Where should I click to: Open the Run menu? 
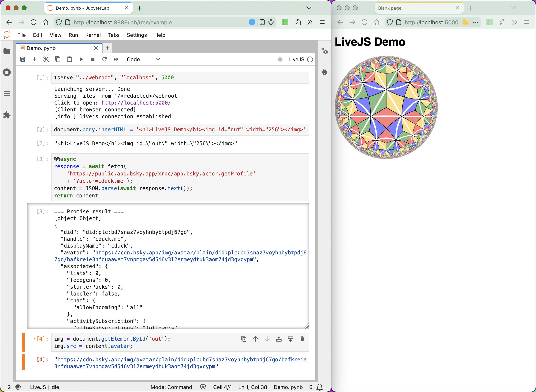(x=73, y=35)
